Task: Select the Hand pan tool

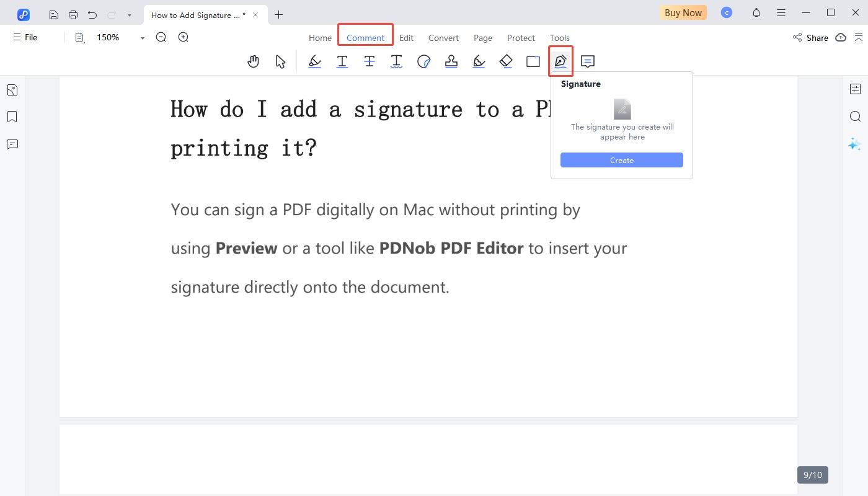Action: [x=253, y=61]
